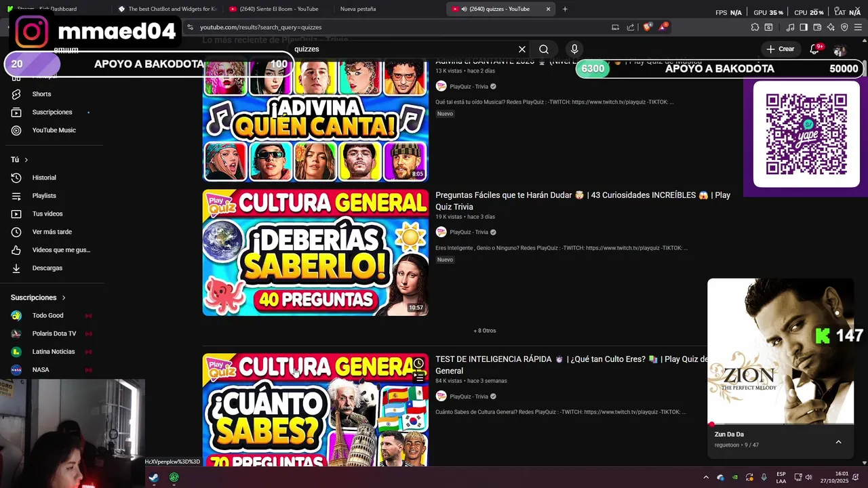The height and width of the screenshot is (488, 868).
Task: Close the quizzes YouTube tab
Action: click(x=548, y=9)
